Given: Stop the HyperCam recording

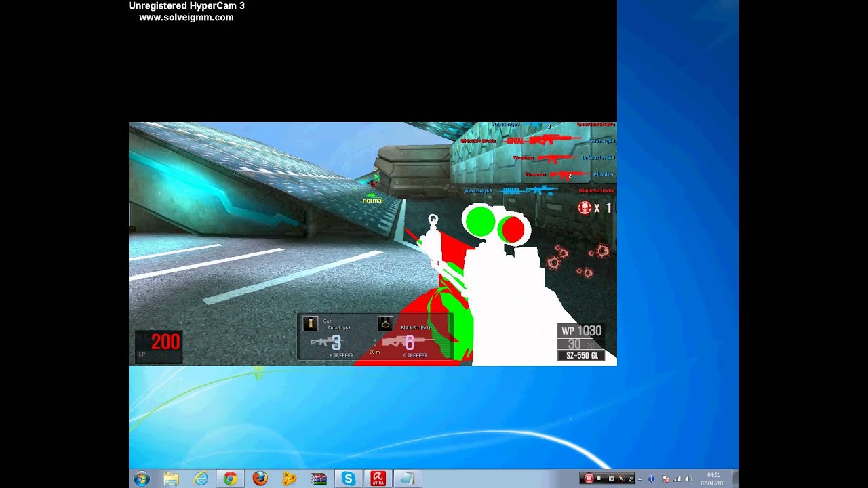Looking at the screenshot, I should pos(599,478).
